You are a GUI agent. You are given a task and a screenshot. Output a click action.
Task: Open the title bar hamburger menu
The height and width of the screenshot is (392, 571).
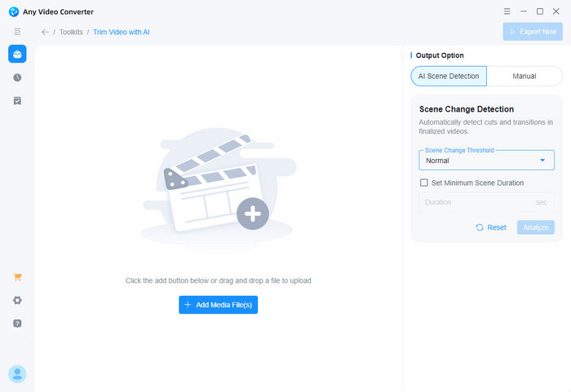tap(507, 11)
